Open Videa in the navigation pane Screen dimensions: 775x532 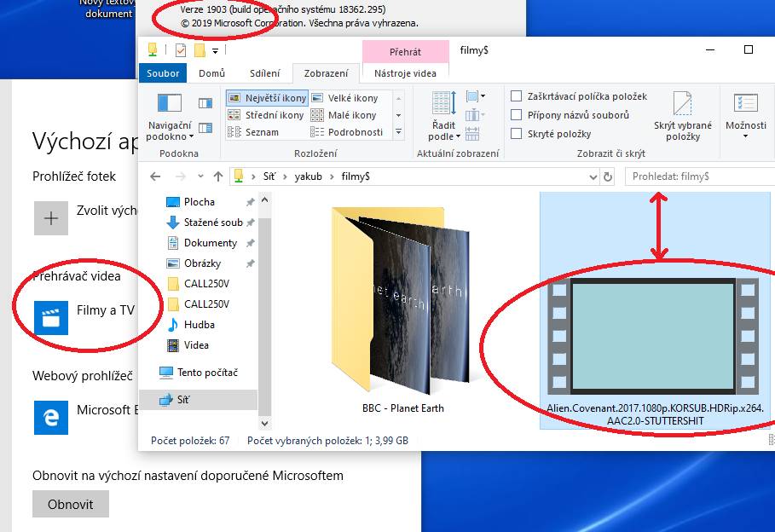pos(188,345)
